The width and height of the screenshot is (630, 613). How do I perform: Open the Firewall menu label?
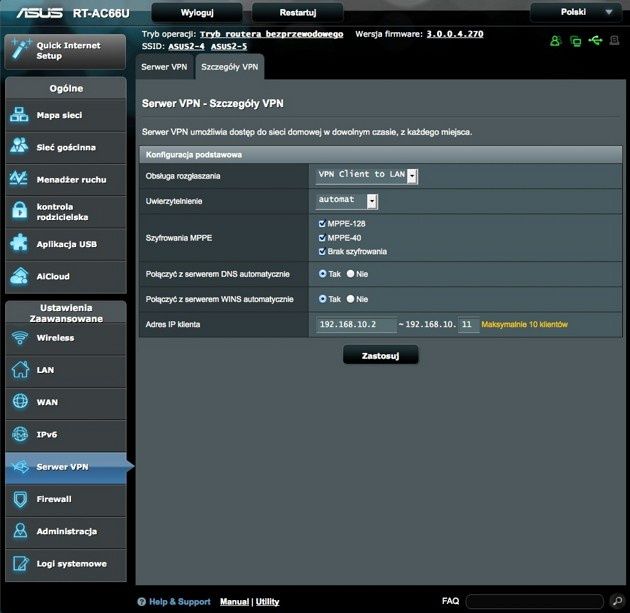coord(54,499)
